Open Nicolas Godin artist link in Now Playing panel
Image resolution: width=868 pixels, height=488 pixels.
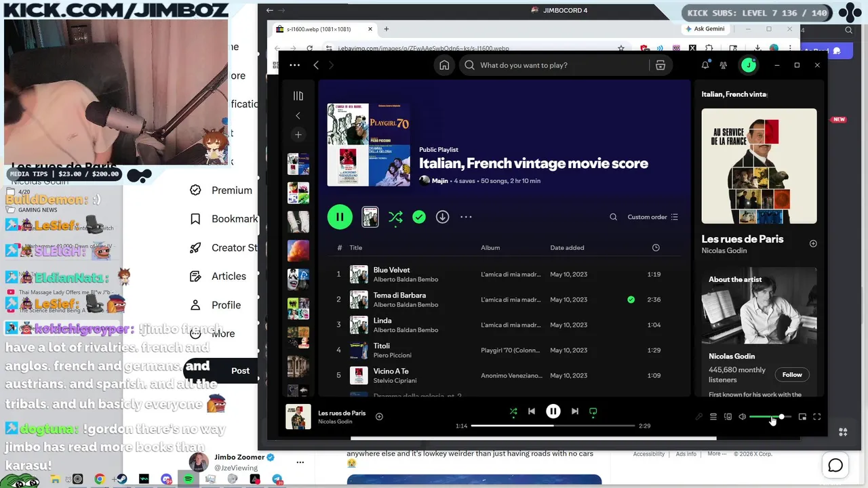click(x=724, y=251)
